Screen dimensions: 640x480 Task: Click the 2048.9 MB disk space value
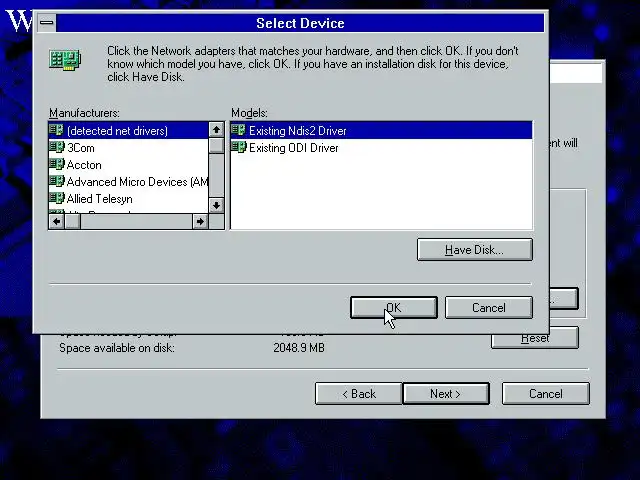tap(299, 348)
